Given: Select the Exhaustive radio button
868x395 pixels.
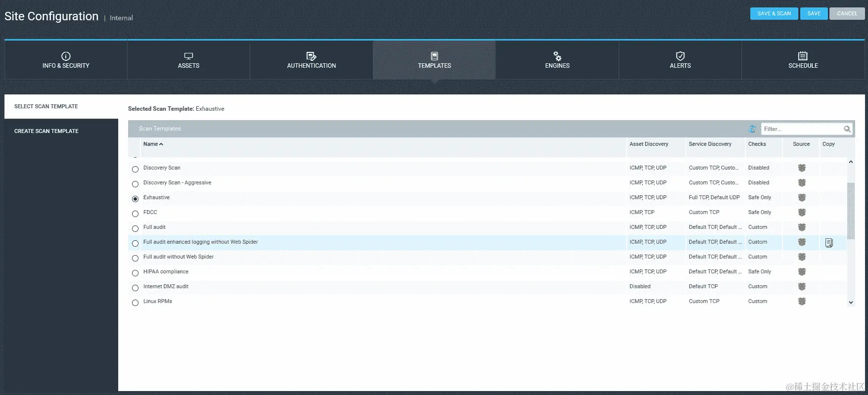Looking at the screenshot, I should click(135, 199).
